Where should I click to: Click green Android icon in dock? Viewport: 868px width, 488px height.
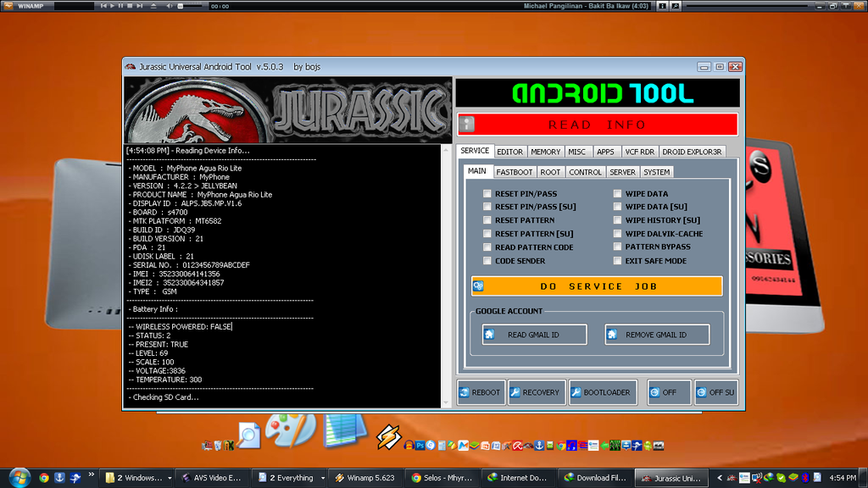(x=647, y=446)
